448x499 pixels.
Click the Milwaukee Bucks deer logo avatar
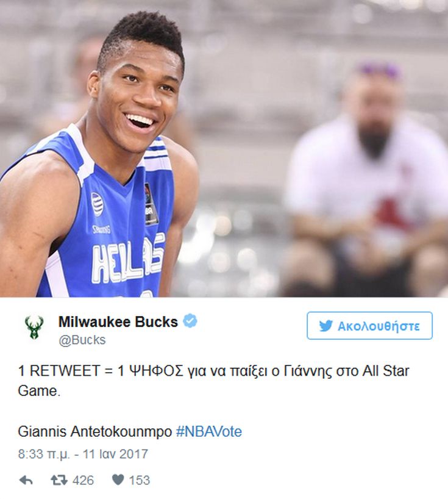coord(34,327)
